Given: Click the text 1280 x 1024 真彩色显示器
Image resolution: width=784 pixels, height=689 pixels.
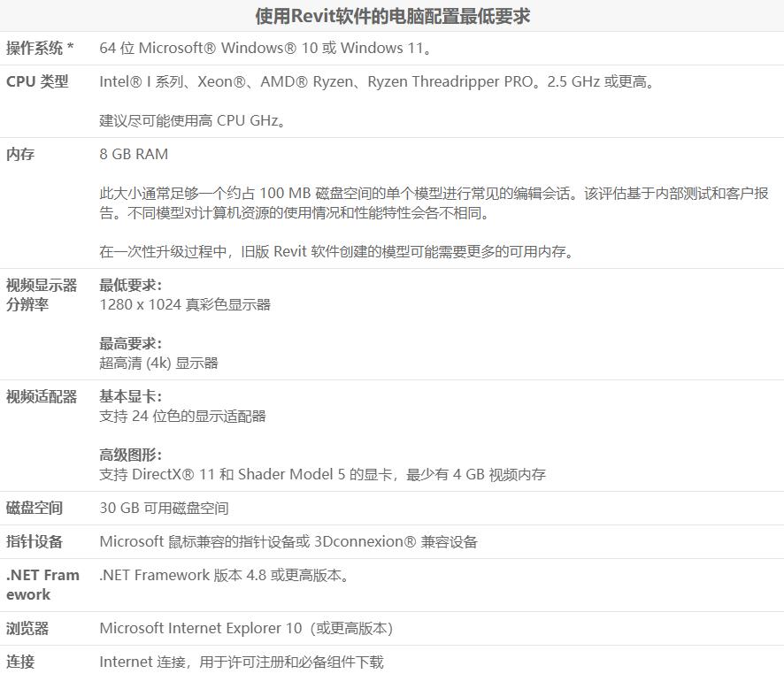Looking at the screenshot, I should click(x=185, y=305).
